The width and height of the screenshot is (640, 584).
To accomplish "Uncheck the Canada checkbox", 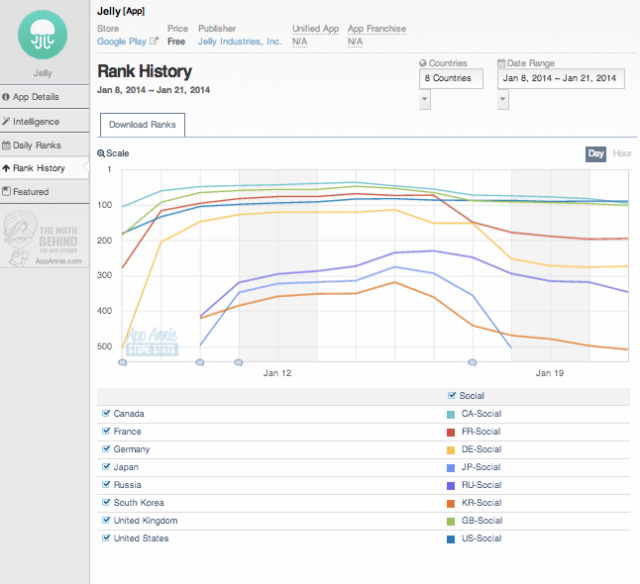I will (106, 413).
